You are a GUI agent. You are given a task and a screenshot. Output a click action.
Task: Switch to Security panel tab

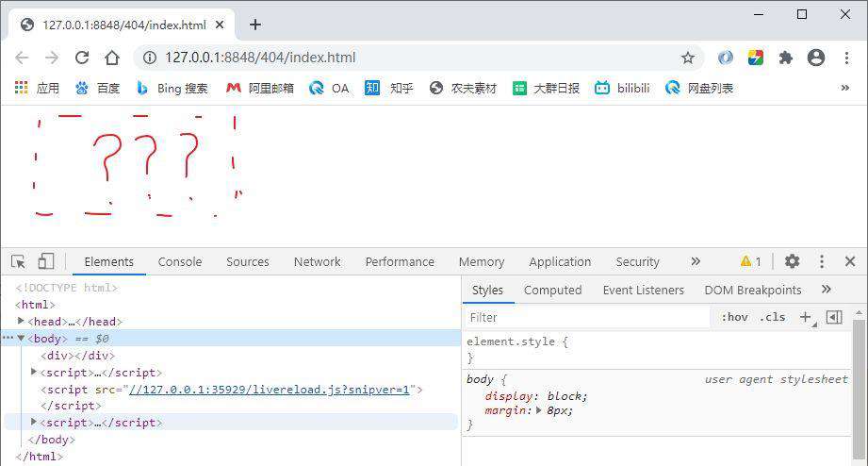tap(638, 261)
